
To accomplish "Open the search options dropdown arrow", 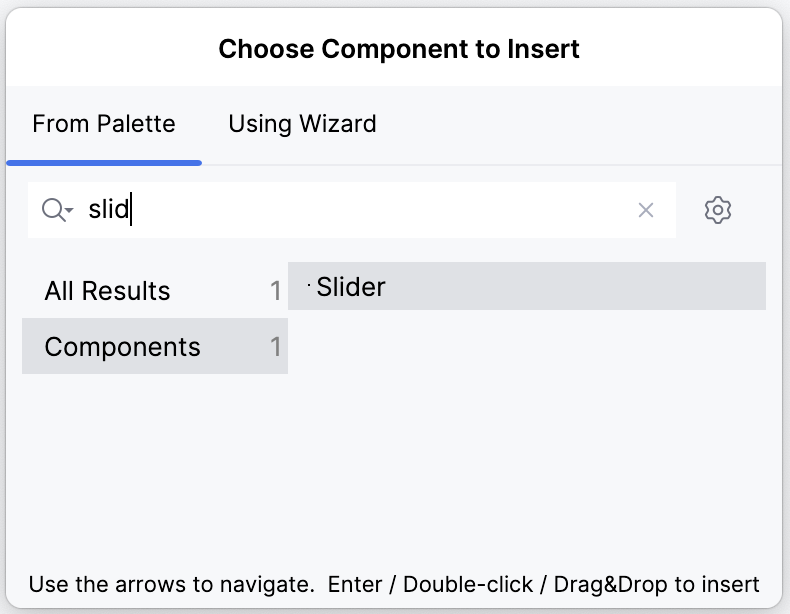I will point(69,211).
